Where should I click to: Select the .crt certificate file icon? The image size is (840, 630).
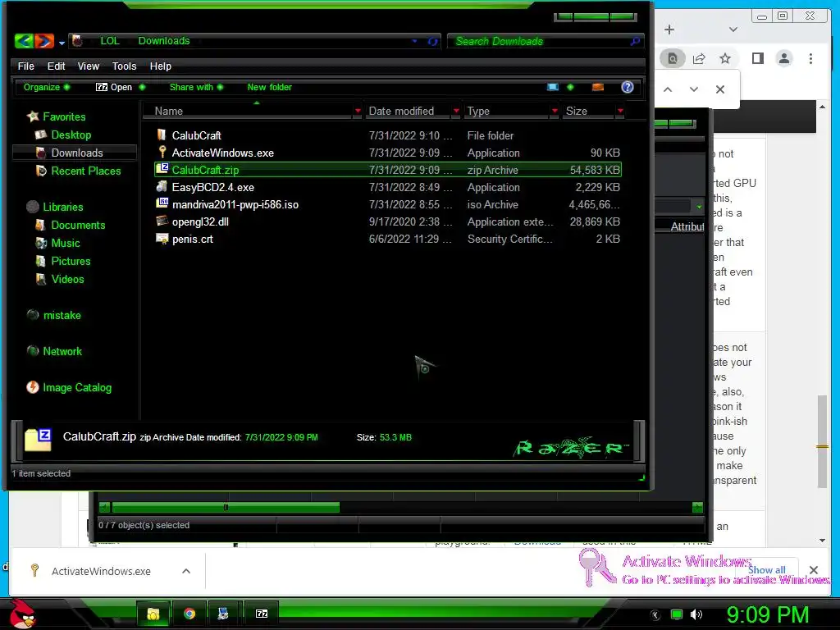[x=162, y=239]
